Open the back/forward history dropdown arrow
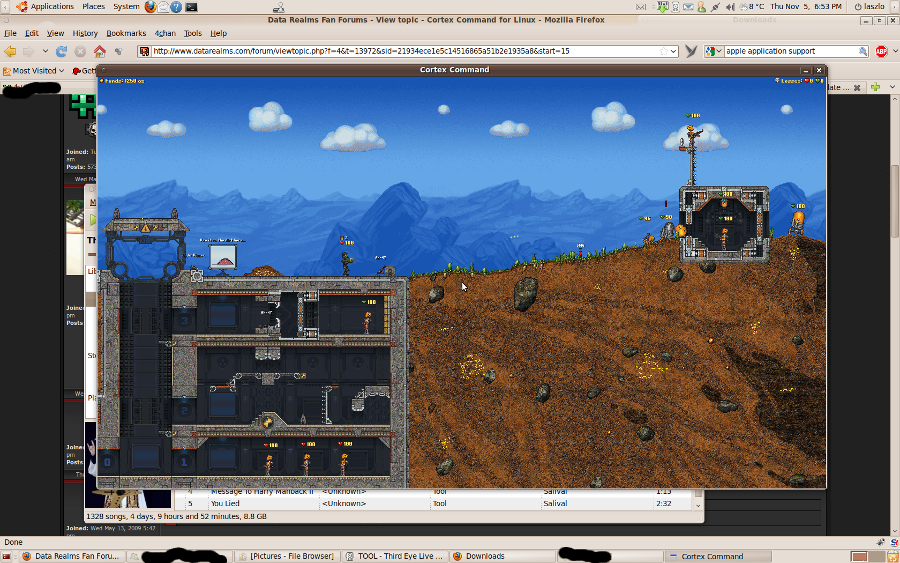Image resolution: width=900 pixels, height=563 pixels. coord(44,51)
